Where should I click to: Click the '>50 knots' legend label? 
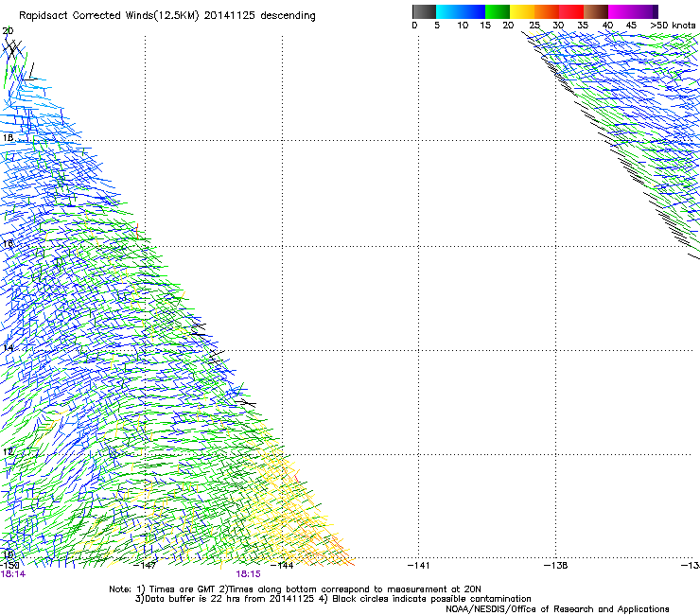(673, 26)
